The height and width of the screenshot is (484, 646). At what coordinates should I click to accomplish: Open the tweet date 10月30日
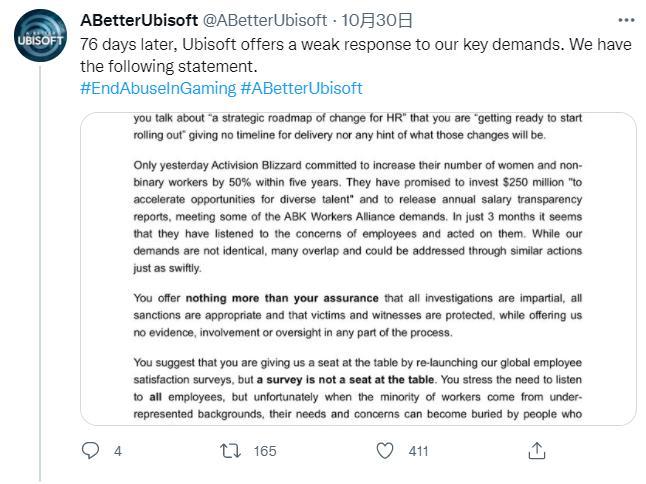pos(377,20)
